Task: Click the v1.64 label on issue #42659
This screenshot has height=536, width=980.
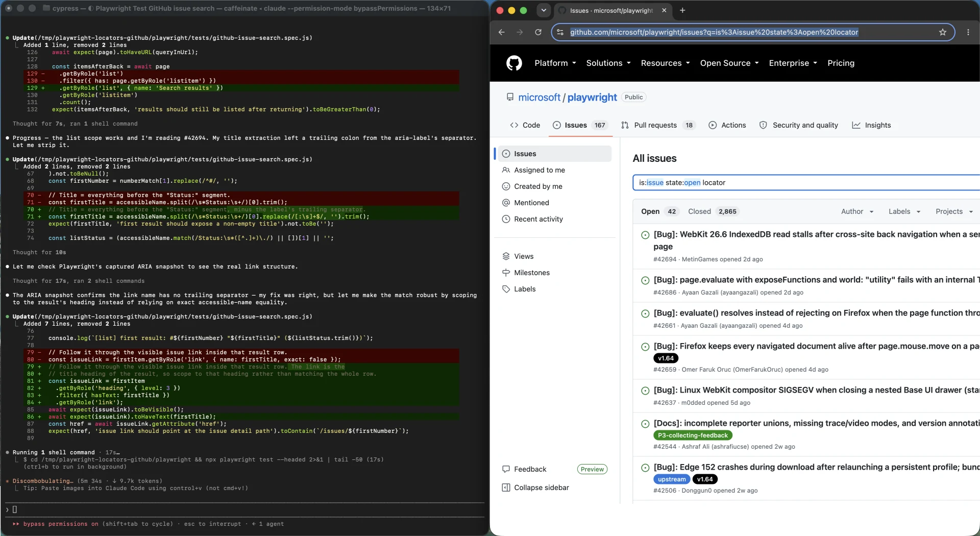Action: point(666,358)
